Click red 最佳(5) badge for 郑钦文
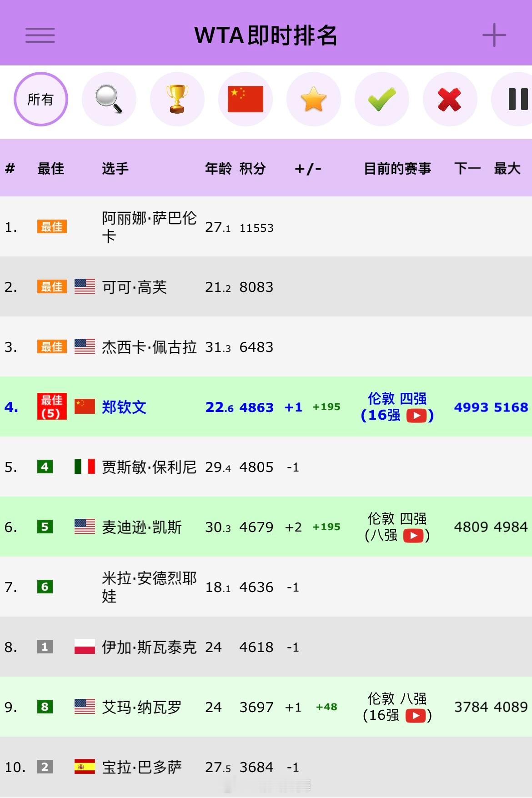532x798 pixels. (x=52, y=407)
